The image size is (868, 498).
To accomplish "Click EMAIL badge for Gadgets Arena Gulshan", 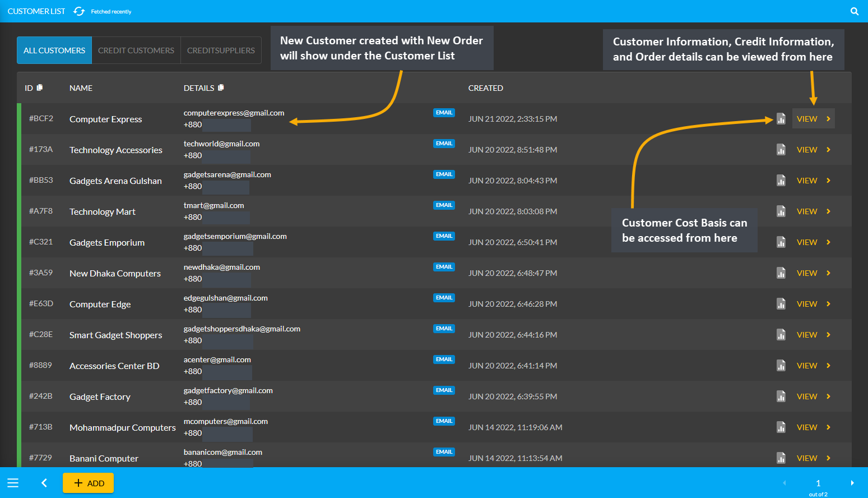I will pyautogui.click(x=444, y=174).
